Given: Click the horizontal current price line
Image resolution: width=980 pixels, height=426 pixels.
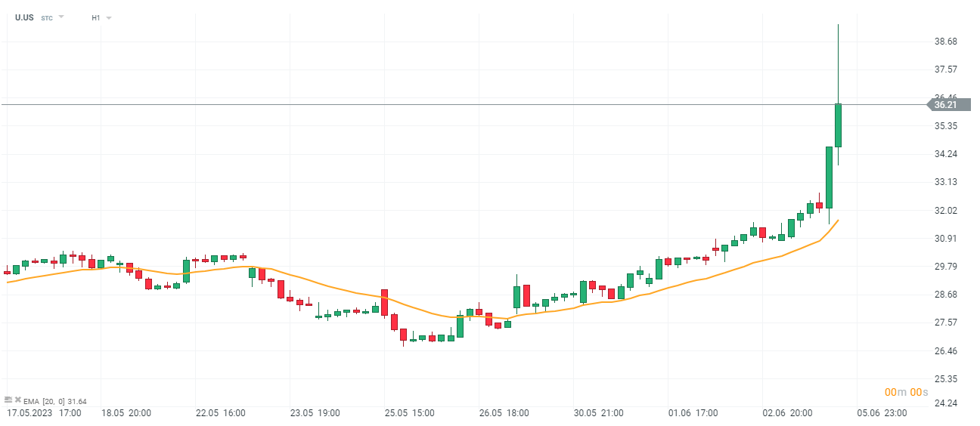Looking at the screenshot, I should click(x=454, y=104).
